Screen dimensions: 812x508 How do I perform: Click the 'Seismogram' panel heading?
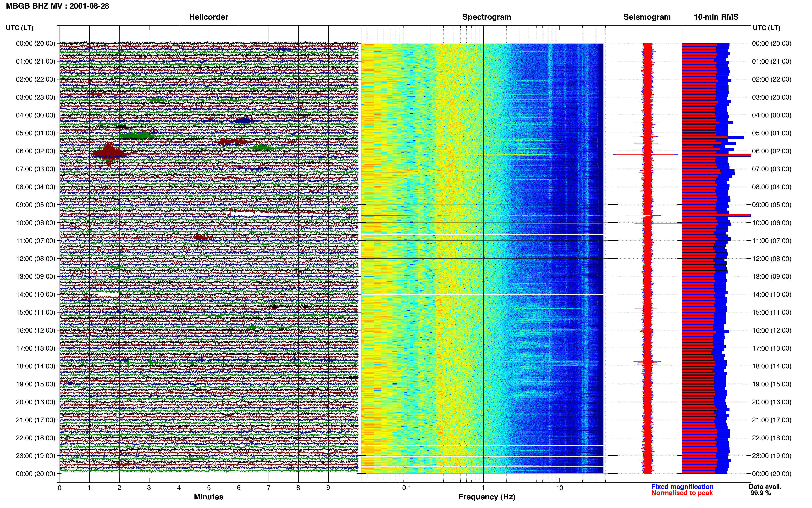pyautogui.click(x=647, y=17)
